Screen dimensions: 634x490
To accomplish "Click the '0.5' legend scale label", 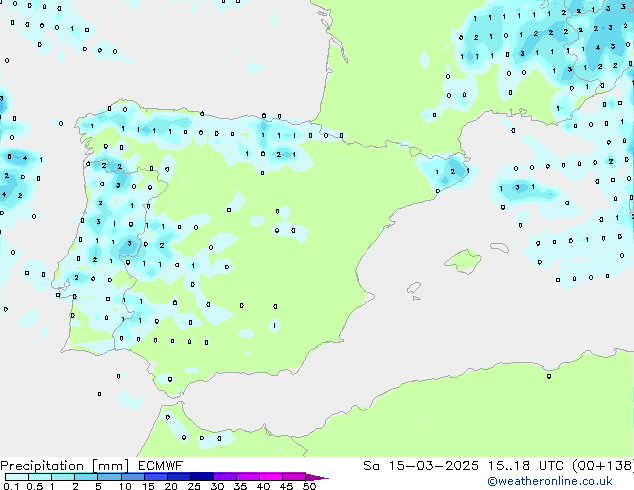I will pyautogui.click(x=34, y=486).
